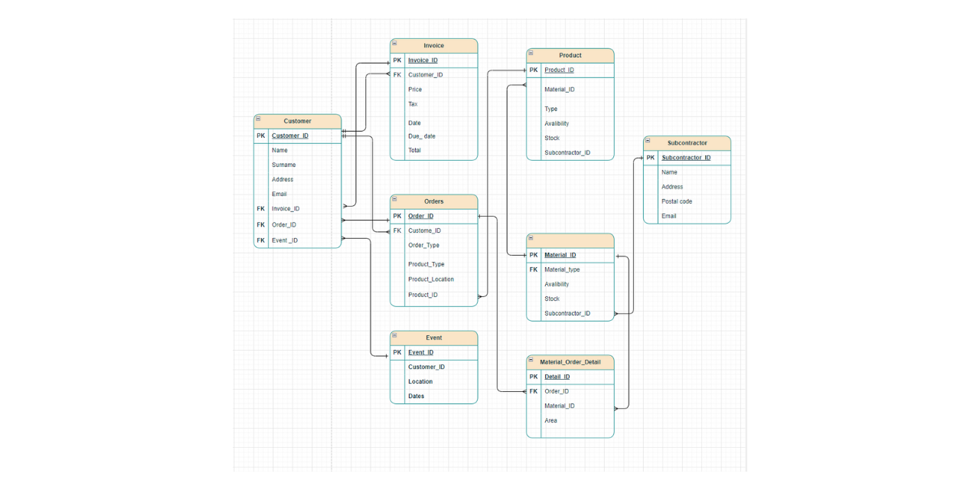Click the collapse icon on Material_Order_Detail

531,361
